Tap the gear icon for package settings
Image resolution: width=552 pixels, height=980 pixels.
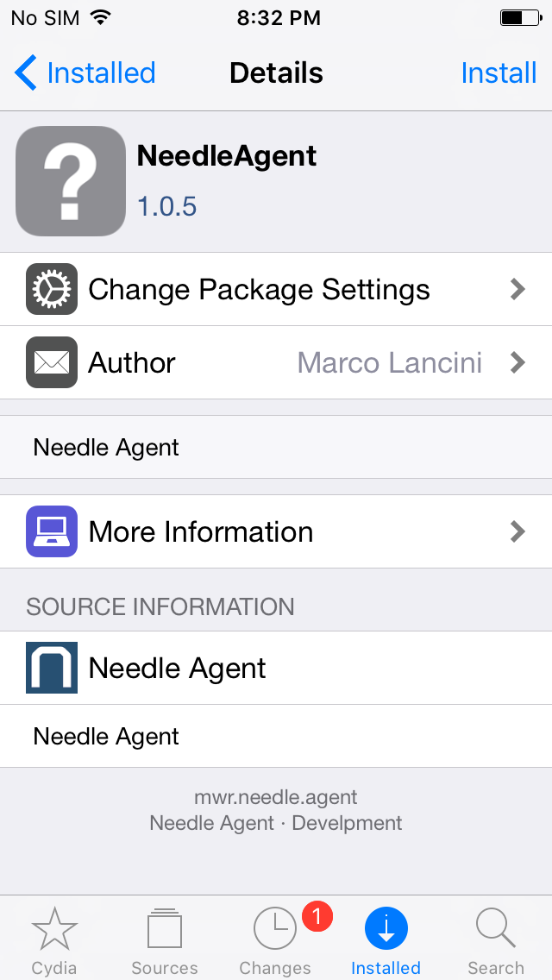click(52, 289)
